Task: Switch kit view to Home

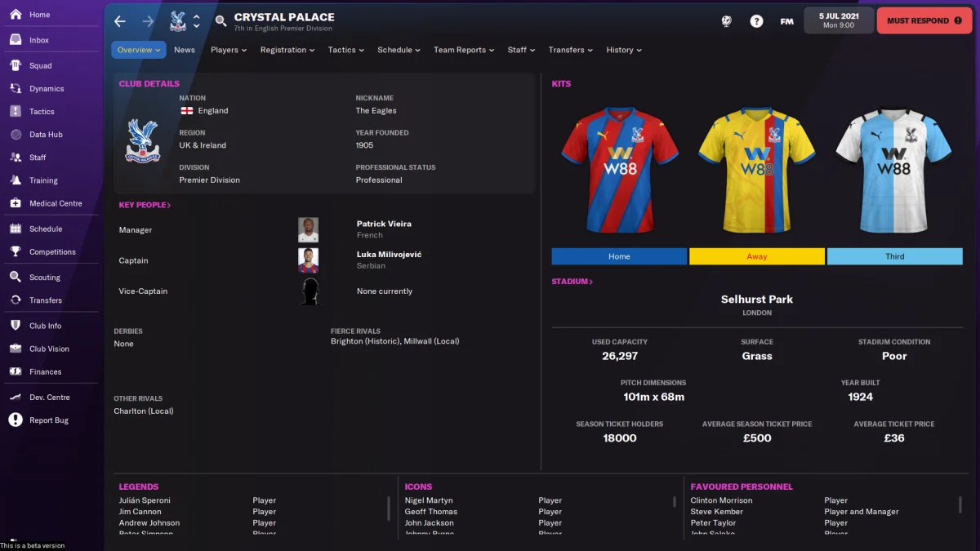Action: (x=619, y=256)
